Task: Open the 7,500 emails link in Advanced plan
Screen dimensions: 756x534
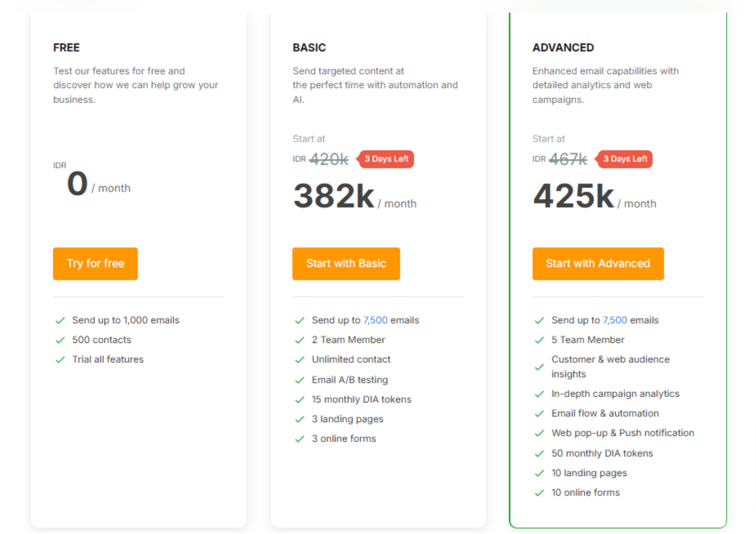Action: (615, 320)
